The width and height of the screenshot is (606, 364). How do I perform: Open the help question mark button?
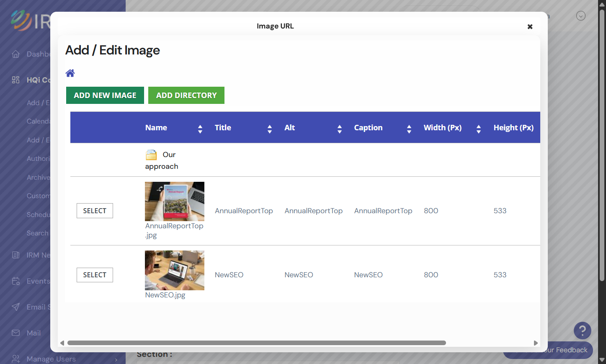pos(583,330)
